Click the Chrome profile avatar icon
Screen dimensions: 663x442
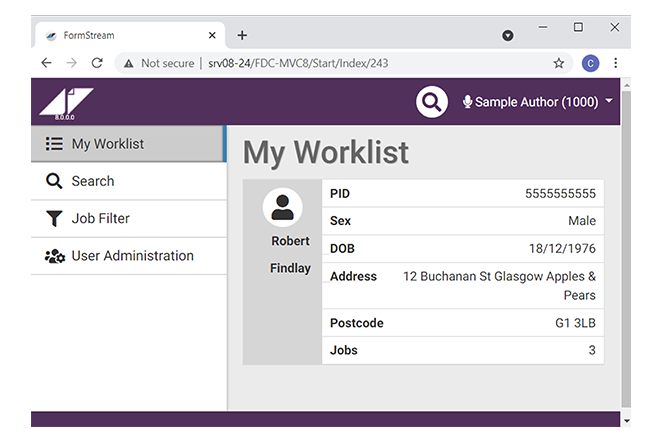click(x=590, y=63)
